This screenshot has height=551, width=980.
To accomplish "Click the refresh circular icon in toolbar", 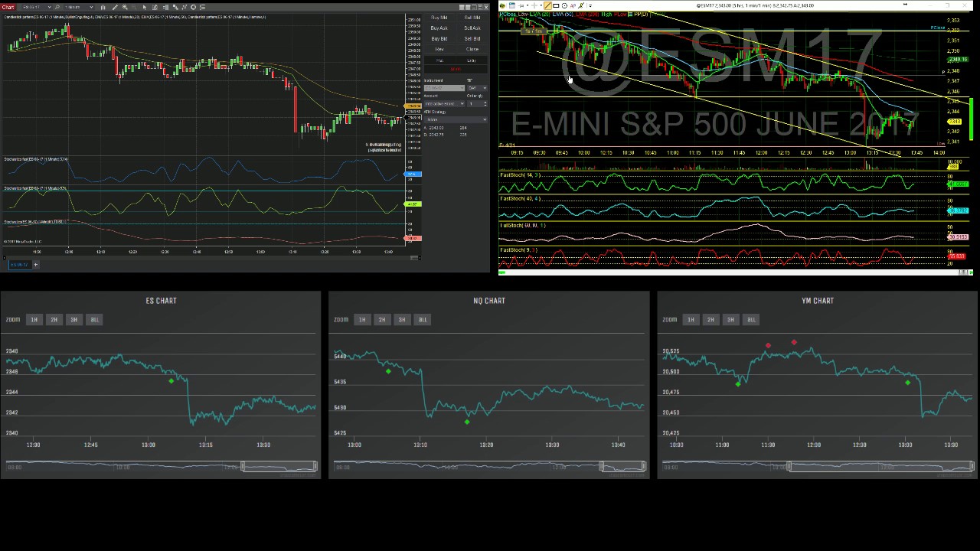I will (x=194, y=7).
